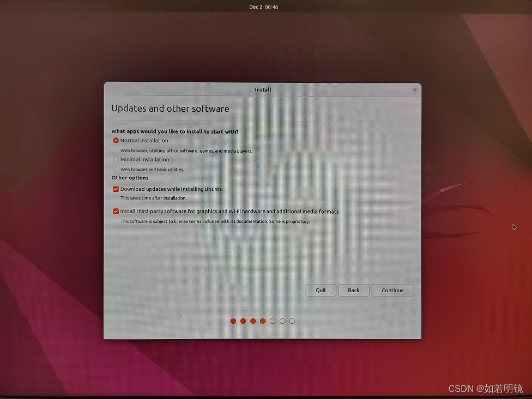Screen dimensions: 532x399
Task: Click the 'Updates and other software' heading
Action: [170, 108]
